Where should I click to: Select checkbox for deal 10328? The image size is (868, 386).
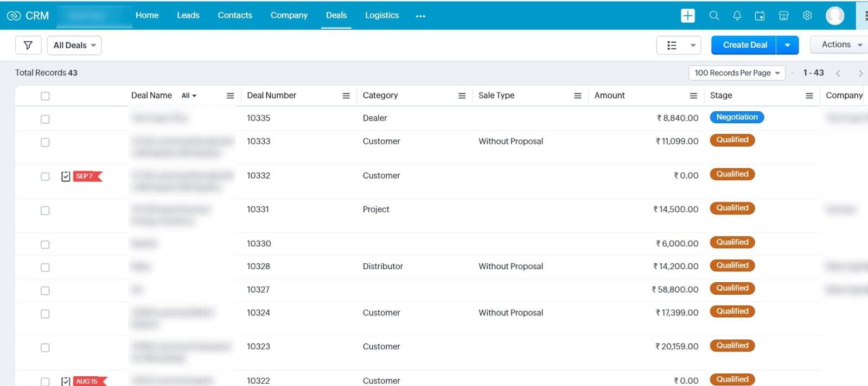[x=45, y=268]
